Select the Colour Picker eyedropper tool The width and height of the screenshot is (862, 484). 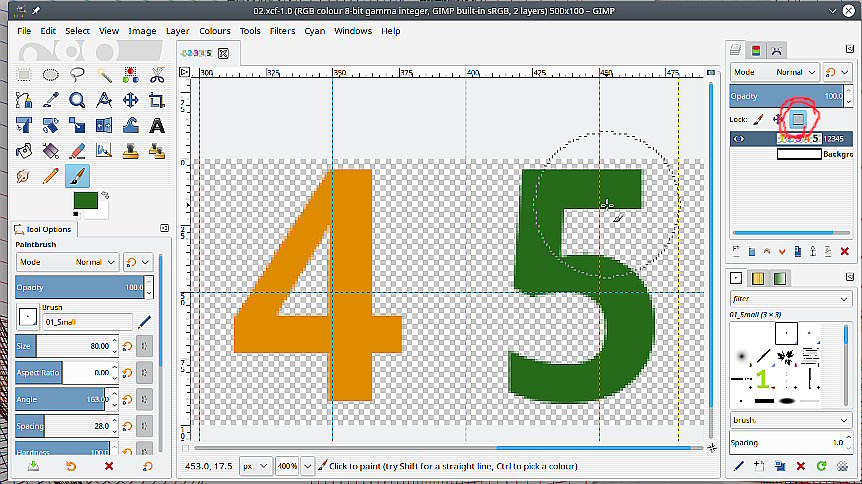pyautogui.click(x=51, y=100)
